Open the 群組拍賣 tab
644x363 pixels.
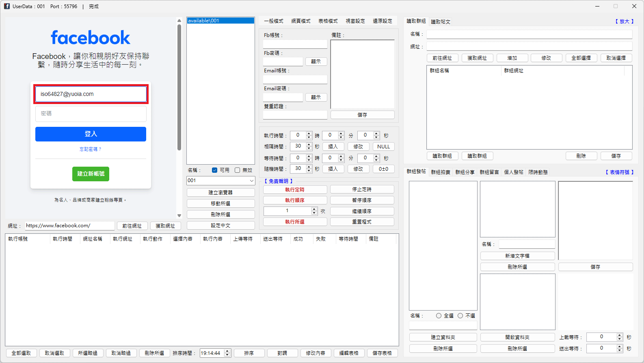(x=441, y=172)
